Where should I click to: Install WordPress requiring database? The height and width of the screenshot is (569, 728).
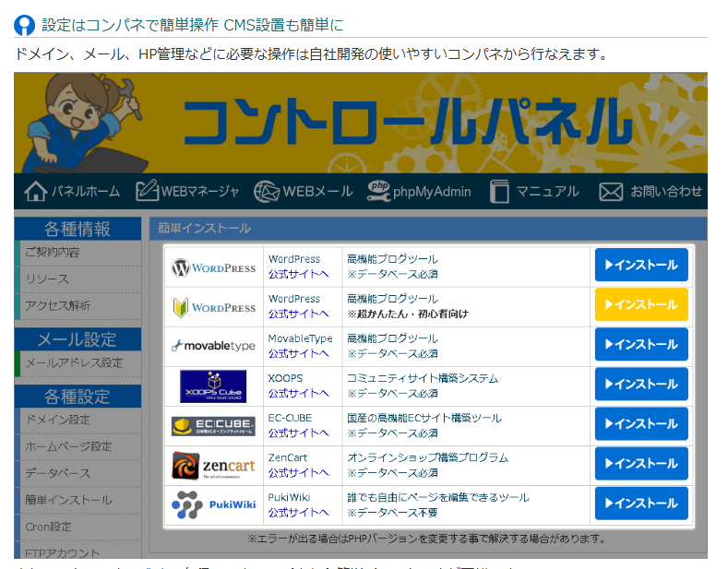click(641, 265)
